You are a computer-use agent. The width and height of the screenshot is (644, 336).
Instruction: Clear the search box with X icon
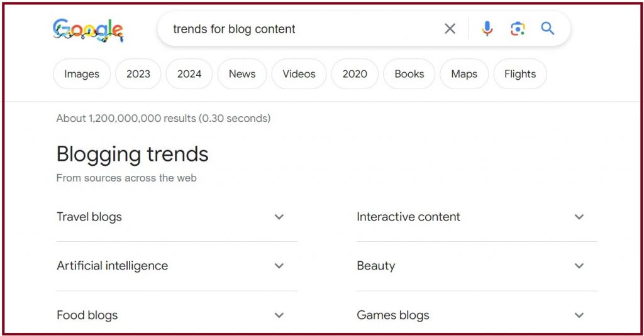pyautogui.click(x=450, y=29)
